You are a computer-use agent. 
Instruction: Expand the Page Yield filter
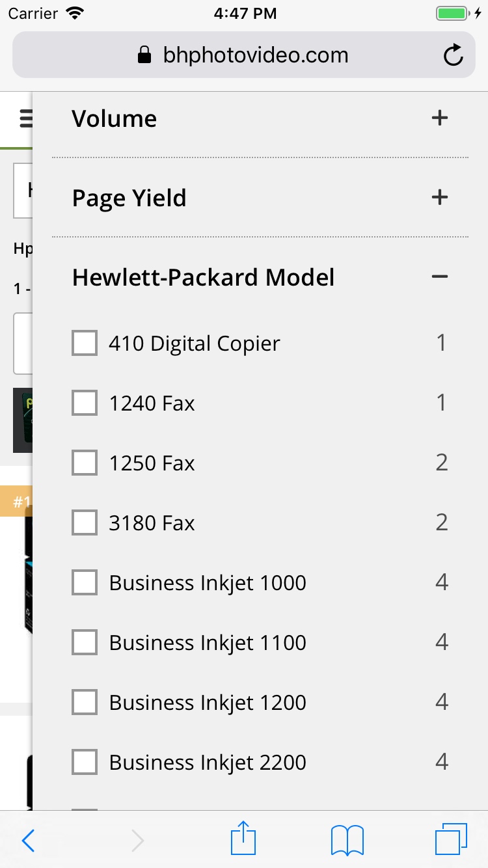point(440,198)
